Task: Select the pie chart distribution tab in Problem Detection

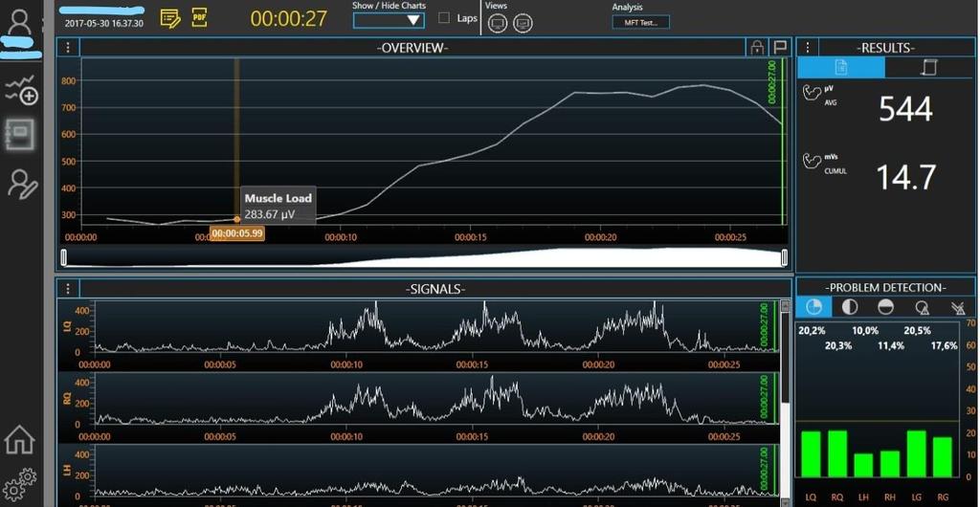Action: tap(813, 306)
